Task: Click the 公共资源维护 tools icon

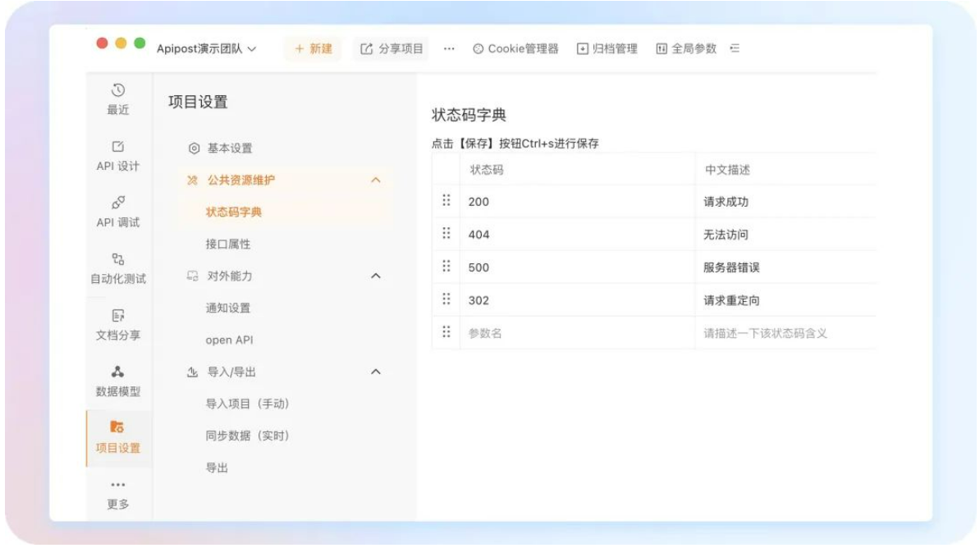Action: tap(193, 180)
